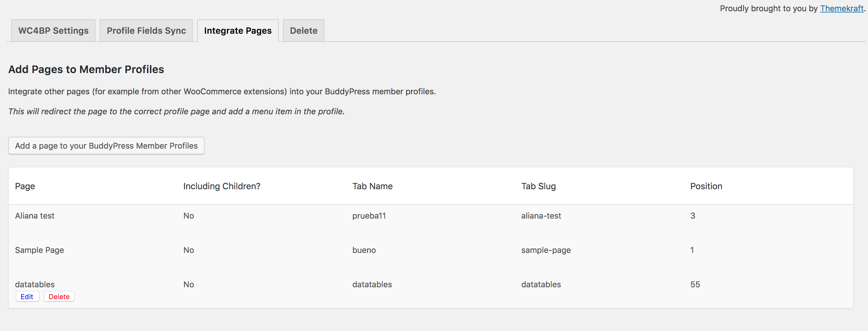Click the bueno tab name cell
This screenshot has width=868, height=331.
364,250
